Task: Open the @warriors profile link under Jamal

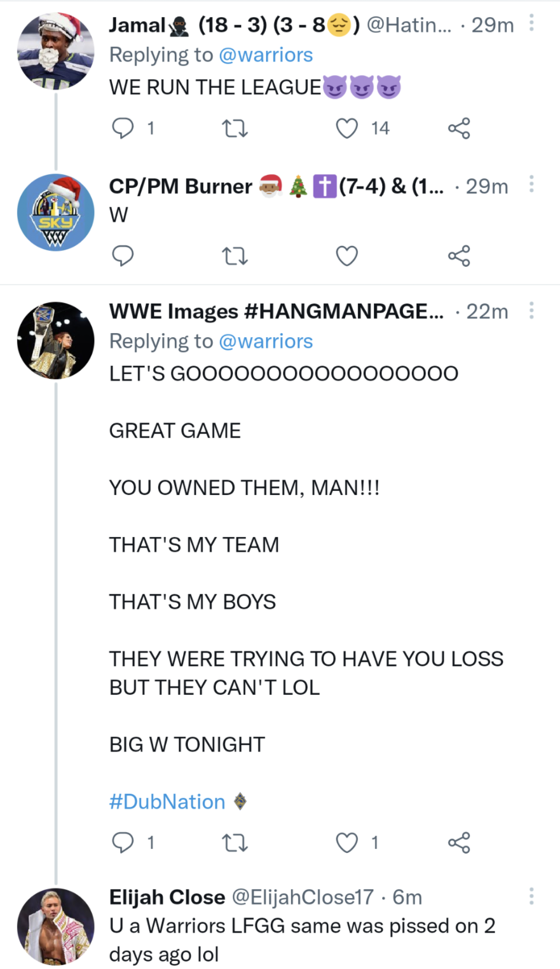Action: point(266,55)
